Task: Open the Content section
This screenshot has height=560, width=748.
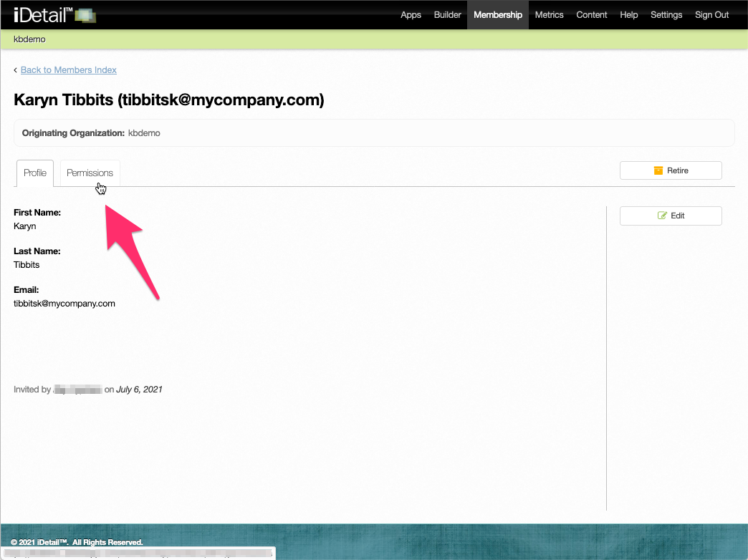Action: click(x=592, y=15)
